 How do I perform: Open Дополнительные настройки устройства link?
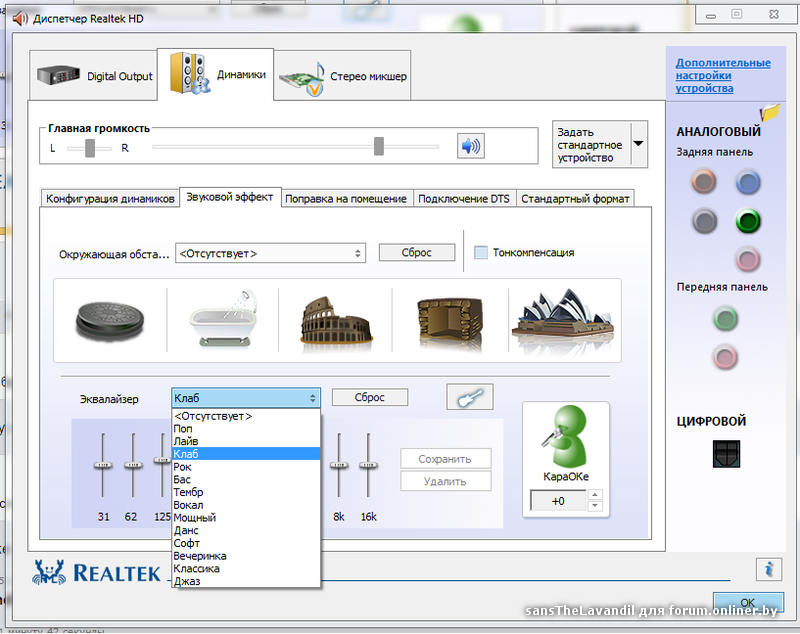pyautogui.click(x=722, y=75)
